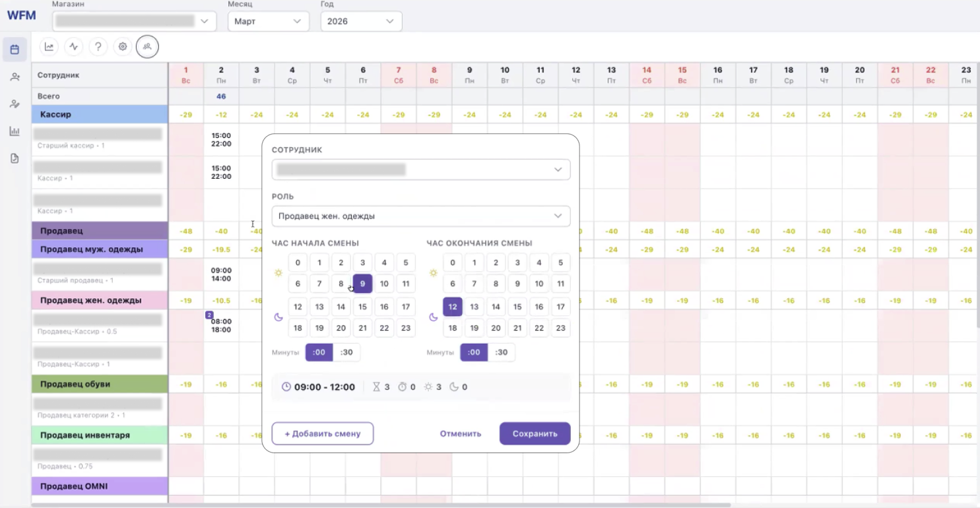This screenshot has height=508, width=980.
Task: Click the + Добавить смену button
Action: coord(323,433)
